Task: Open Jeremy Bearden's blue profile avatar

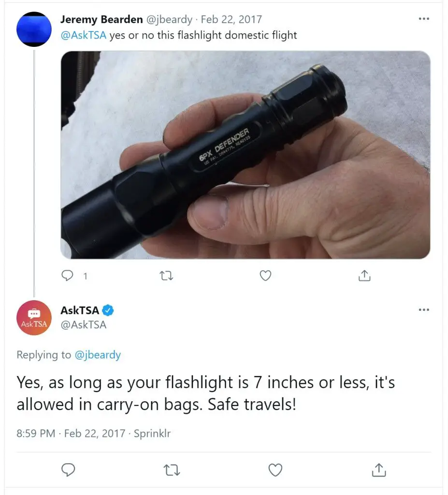Action: (x=34, y=29)
